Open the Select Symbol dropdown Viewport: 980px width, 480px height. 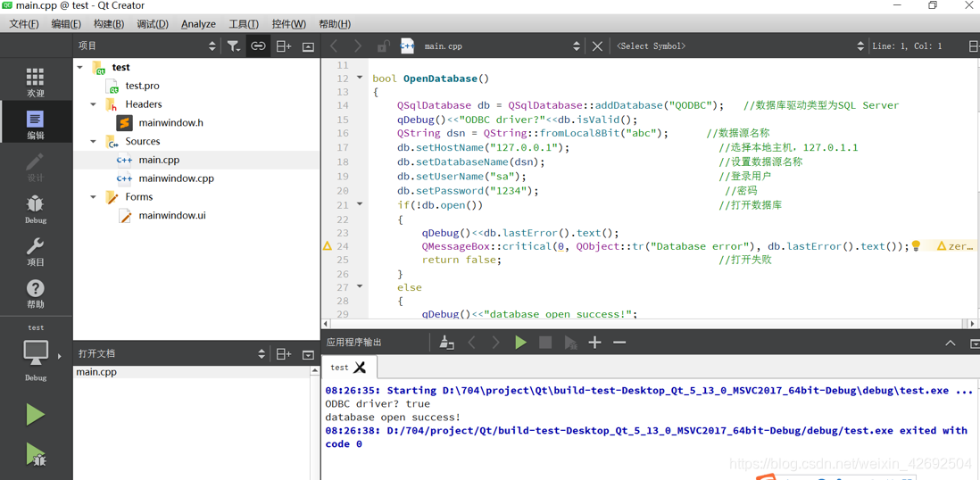860,46
